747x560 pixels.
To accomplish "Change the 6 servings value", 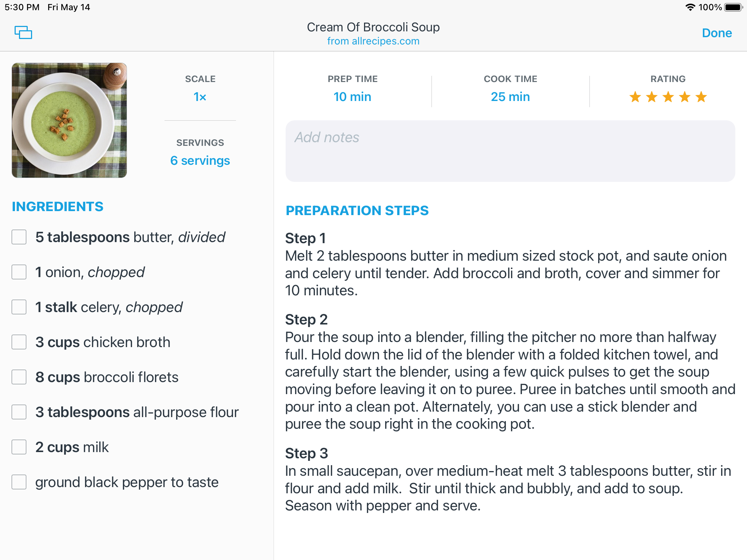I will click(x=200, y=160).
